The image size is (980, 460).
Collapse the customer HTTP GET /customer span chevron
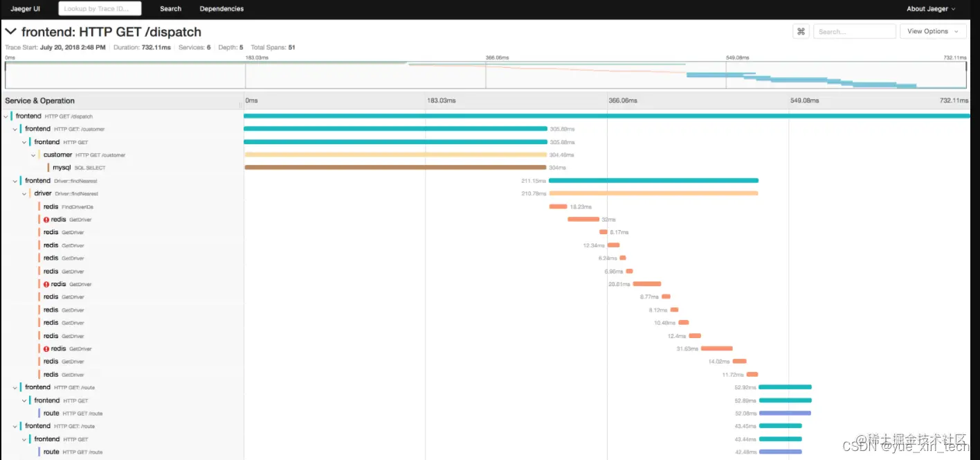pos(34,155)
